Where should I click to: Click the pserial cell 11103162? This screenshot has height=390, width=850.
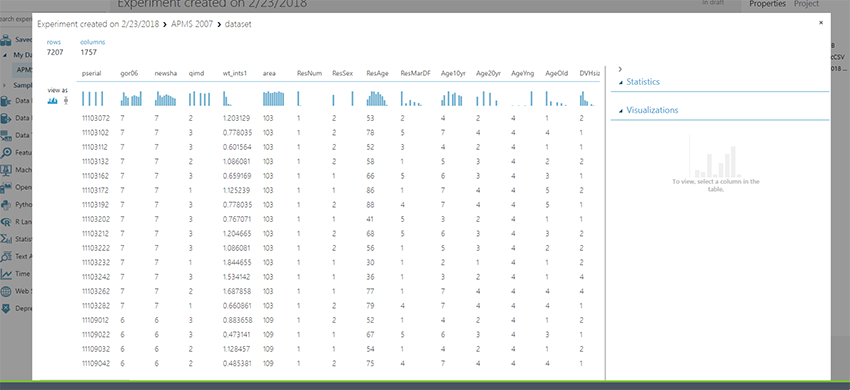pos(95,176)
